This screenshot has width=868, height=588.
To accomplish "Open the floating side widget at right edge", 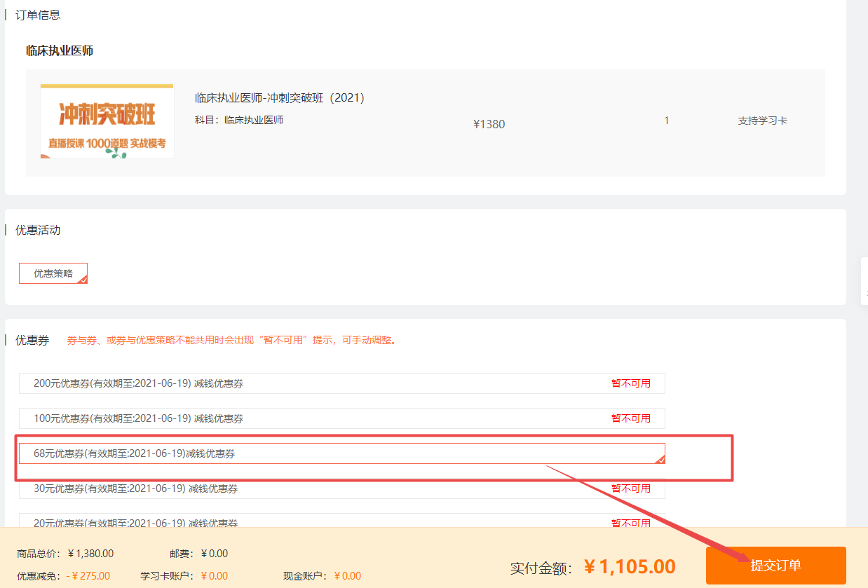I will tap(864, 281).
